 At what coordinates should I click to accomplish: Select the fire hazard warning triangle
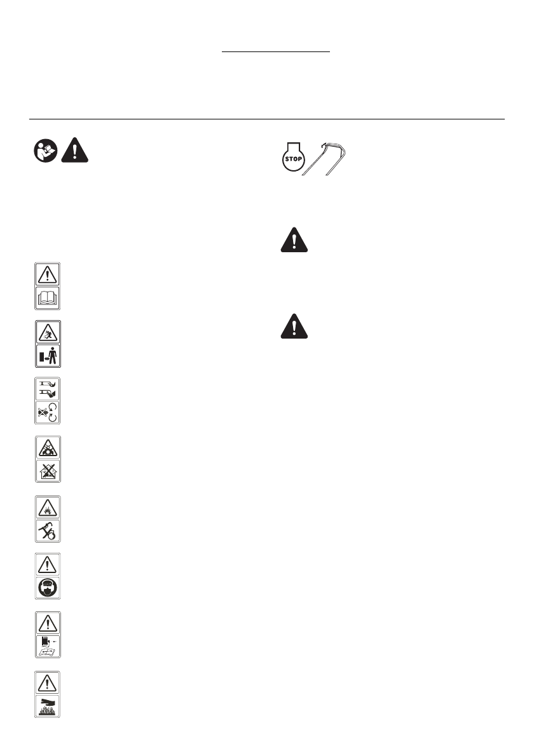pos(48,508)
